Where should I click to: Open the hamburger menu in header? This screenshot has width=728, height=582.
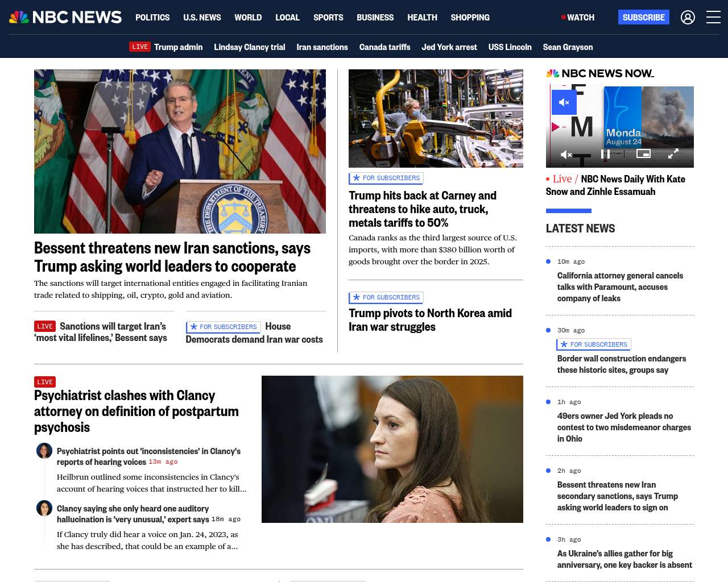[x=713, y=18]
